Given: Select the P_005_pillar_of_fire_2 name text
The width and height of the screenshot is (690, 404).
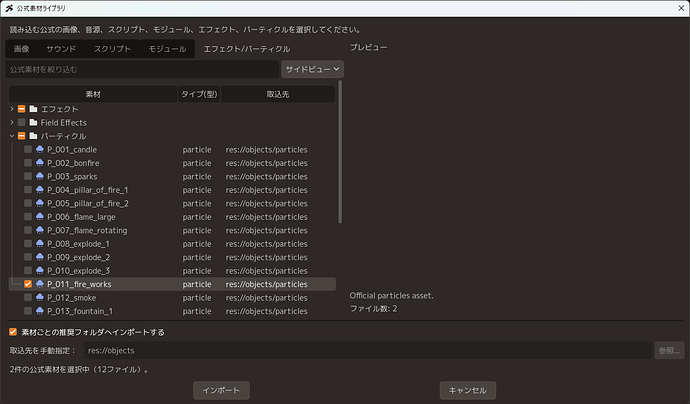Looking at the screenshot, I should [88, 203].
